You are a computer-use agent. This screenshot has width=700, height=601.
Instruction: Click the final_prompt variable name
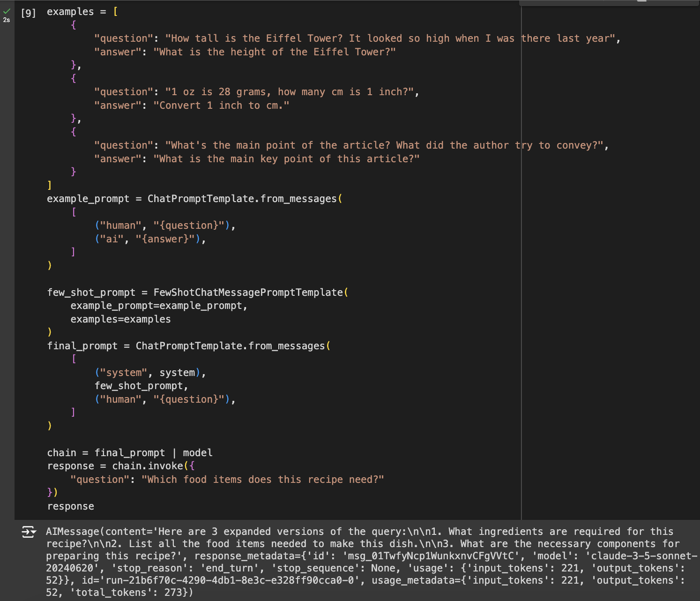click(x=82, y=346)
